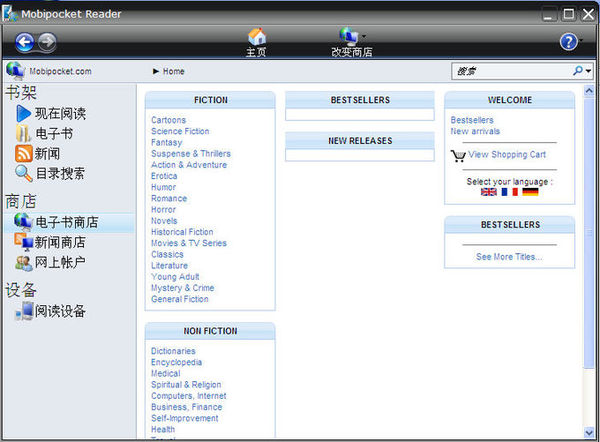Click the monitor icon for 新闻商店
The height and width of the screenshot is (442, 600).
[x=24, y=242]
